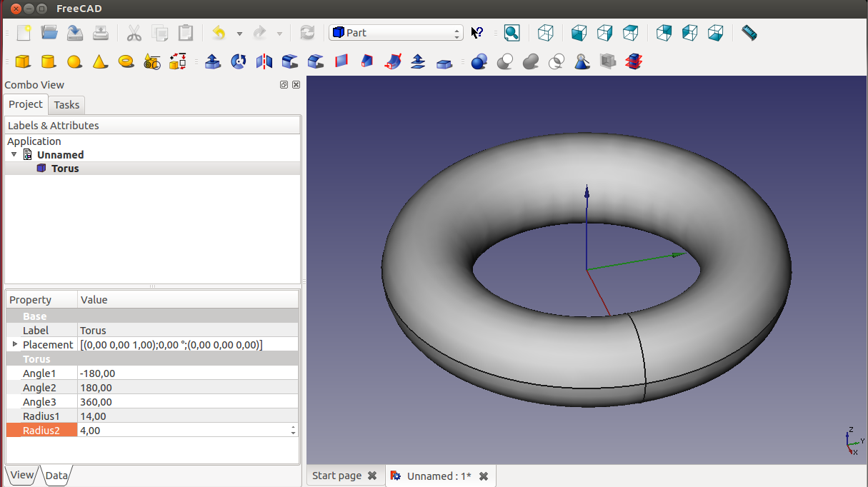Activate the Mirror tool

pyautogui.click(x=264, y=62)
